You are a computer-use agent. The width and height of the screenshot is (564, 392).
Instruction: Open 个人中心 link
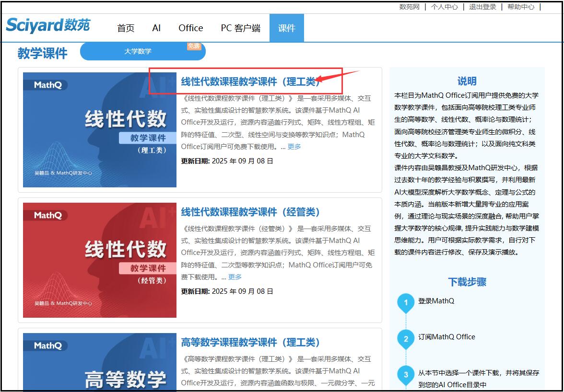445,7
